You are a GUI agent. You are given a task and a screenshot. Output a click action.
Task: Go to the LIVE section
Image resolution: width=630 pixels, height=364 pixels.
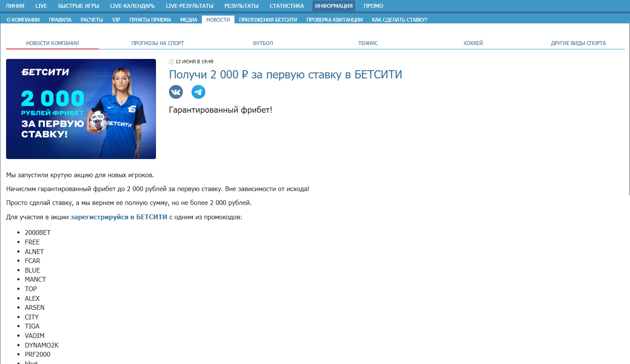[41, 6]
